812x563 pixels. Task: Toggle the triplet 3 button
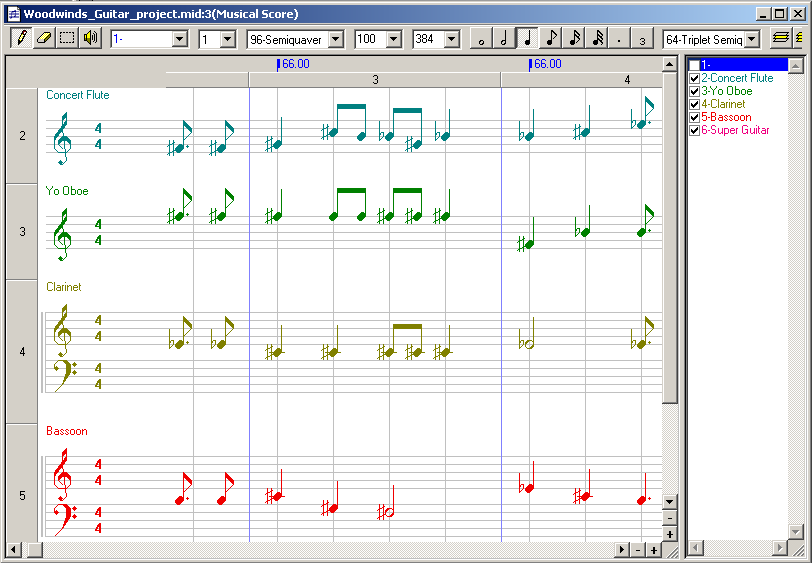[643, 39]
